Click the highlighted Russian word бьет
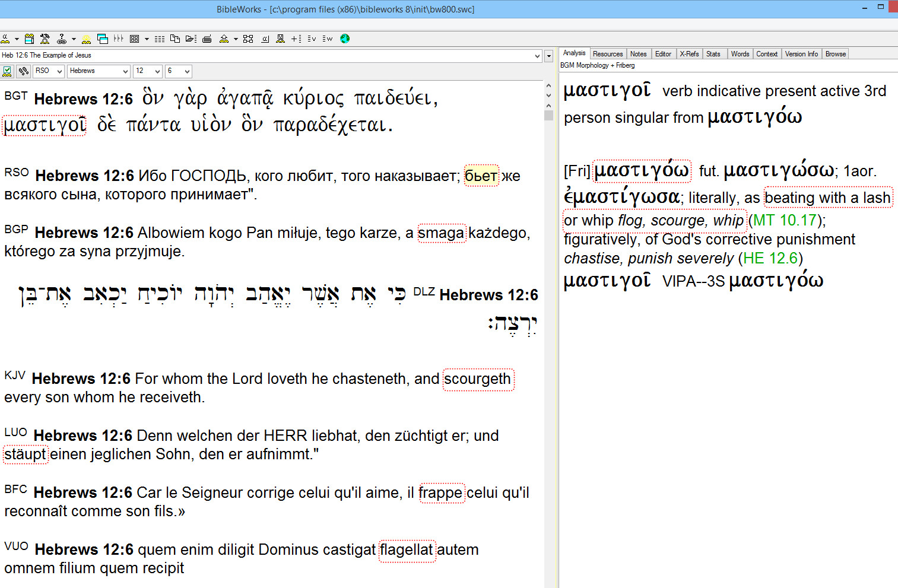Viewport: 898px width, 588px height. pos(481,176)
